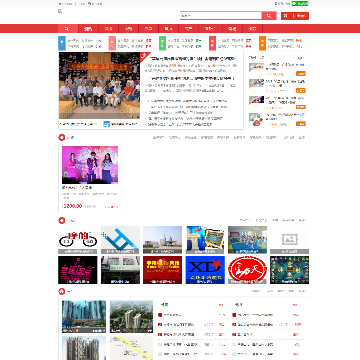Click the red grid-icon button beside search
The height and width of the screenshot is (360, 360).
(295, 16)
